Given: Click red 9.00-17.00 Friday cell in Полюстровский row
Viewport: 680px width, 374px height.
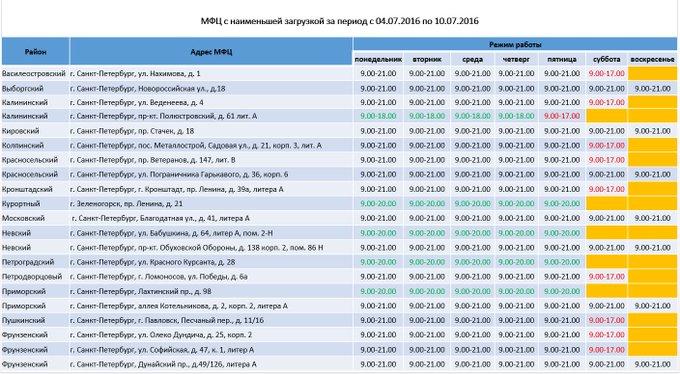Looking at the screenshot, I should click(x=562, y=116).
